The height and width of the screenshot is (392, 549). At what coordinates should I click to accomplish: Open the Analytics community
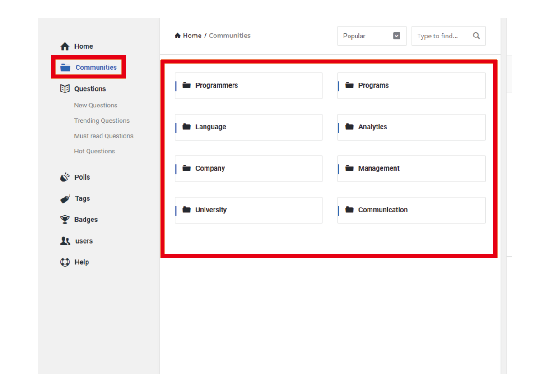pyautogui.click(x=412, y=127)
